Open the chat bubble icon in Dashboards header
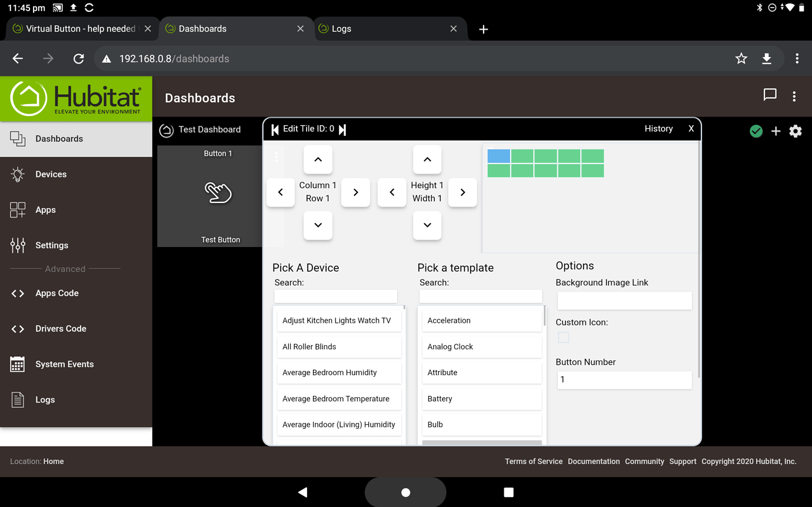The image size is (812, 507). point(770,95)
